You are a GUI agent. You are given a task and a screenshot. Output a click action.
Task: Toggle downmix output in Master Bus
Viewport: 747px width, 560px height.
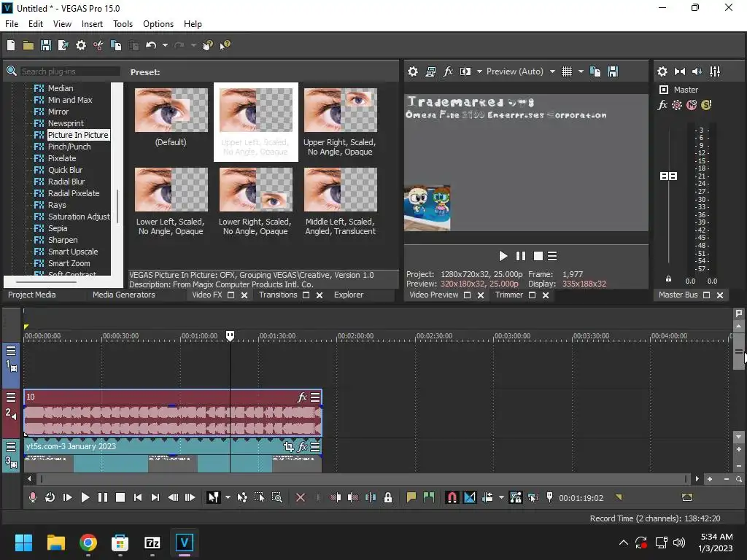pos(680,71)
